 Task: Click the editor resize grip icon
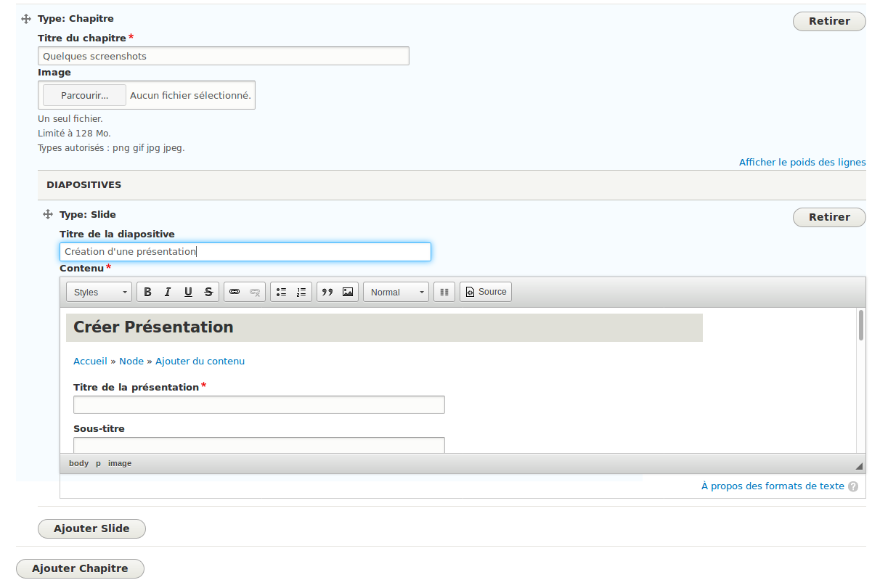click(x=859, y=466)
